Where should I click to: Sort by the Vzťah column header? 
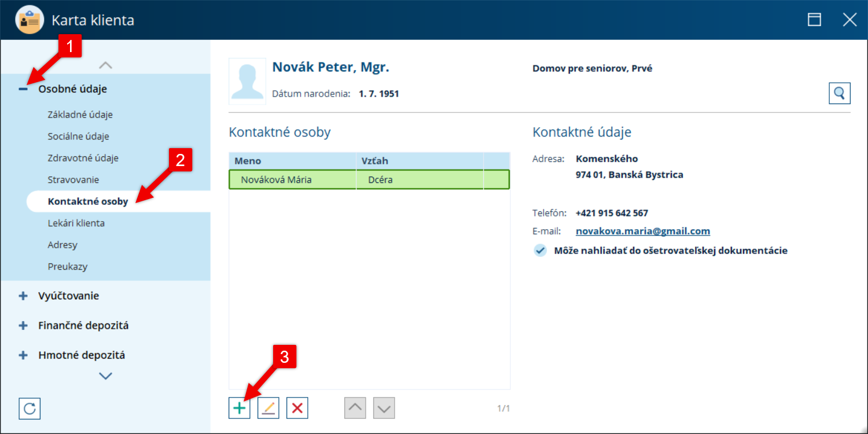click(x=420, y=161)
